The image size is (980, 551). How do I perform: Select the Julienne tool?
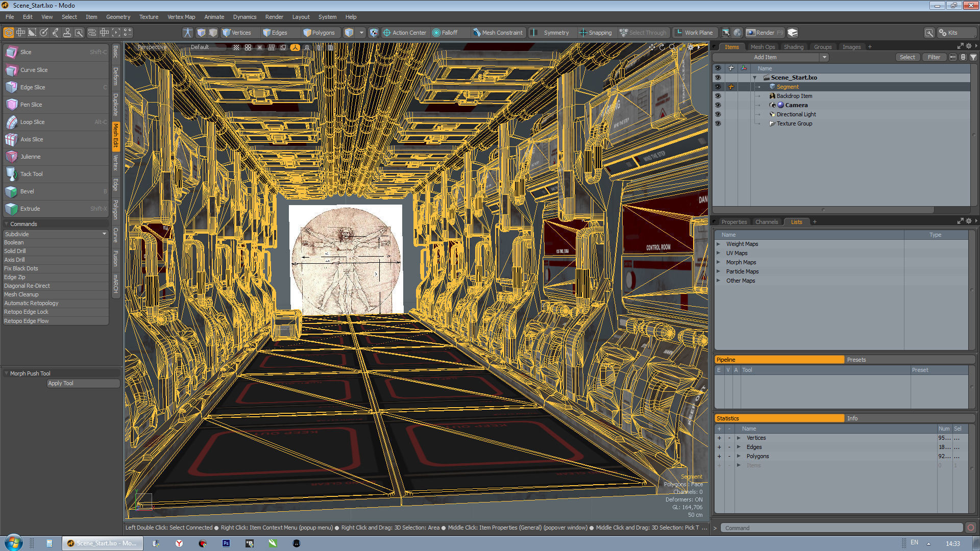(56, 157)
